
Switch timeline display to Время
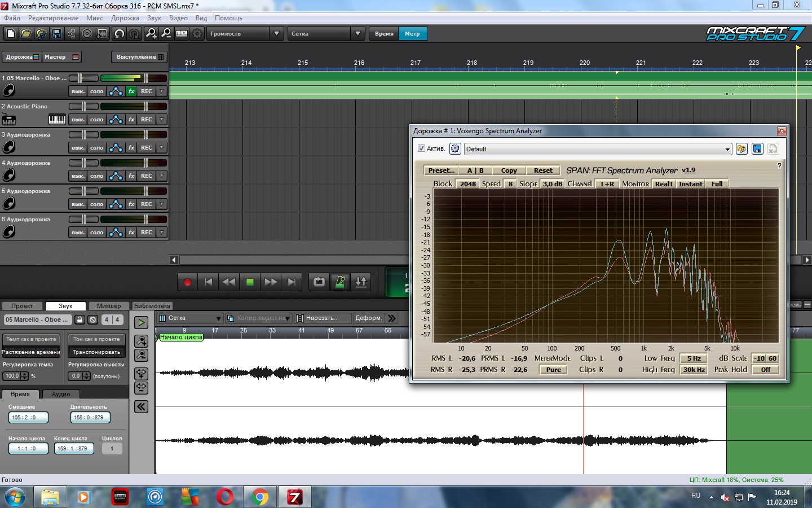384,34
